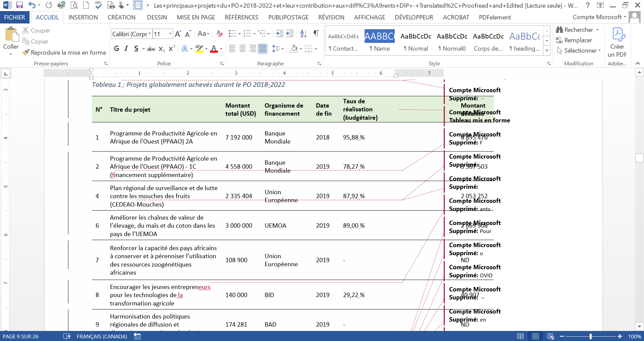Switch to MISE EN PAGE tab

pyautogui.click(x=196, y=17)
